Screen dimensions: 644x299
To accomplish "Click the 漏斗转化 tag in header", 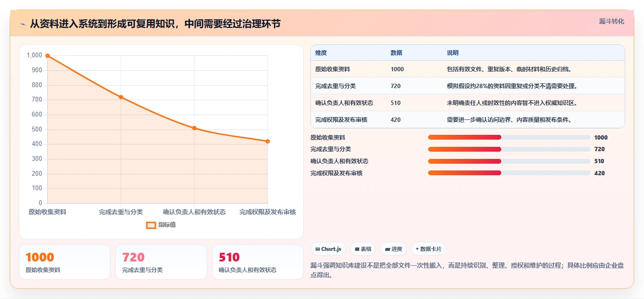I will (x=611, y=22).
